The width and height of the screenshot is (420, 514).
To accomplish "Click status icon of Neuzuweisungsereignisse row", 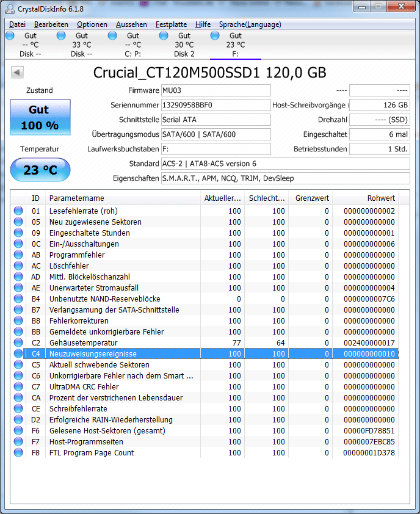I will pos(18,353).
